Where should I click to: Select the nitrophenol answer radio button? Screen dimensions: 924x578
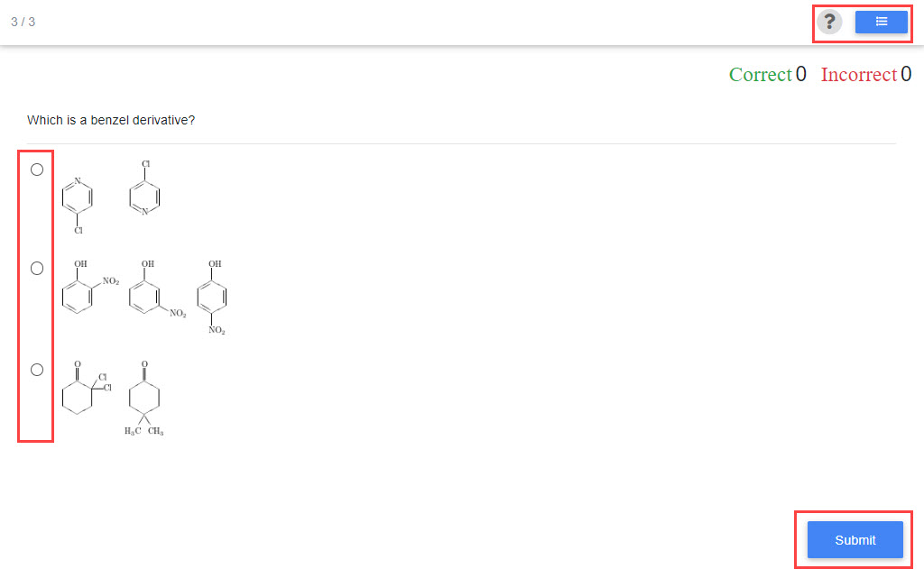coord(37,268)
